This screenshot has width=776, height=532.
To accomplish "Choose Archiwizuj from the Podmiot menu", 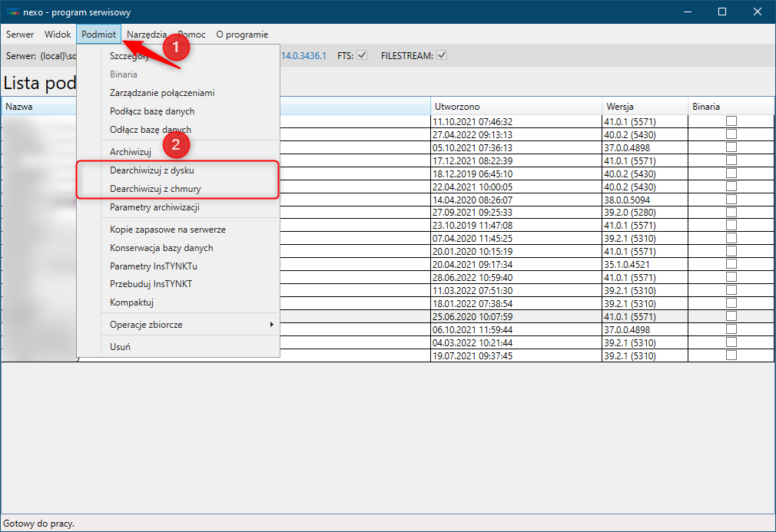I will tap(130, 152).
